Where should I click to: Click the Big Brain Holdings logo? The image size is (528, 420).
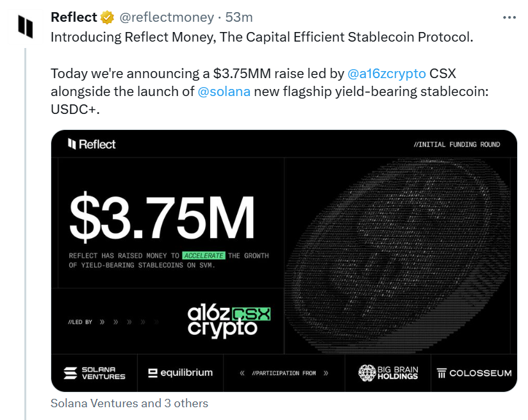[x=388, y=373]
